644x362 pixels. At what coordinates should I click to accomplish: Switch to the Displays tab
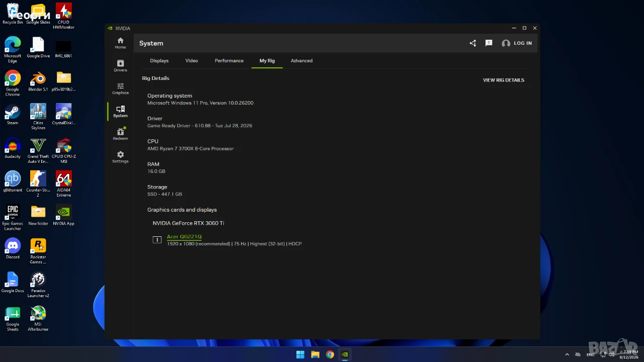(159, 61)
